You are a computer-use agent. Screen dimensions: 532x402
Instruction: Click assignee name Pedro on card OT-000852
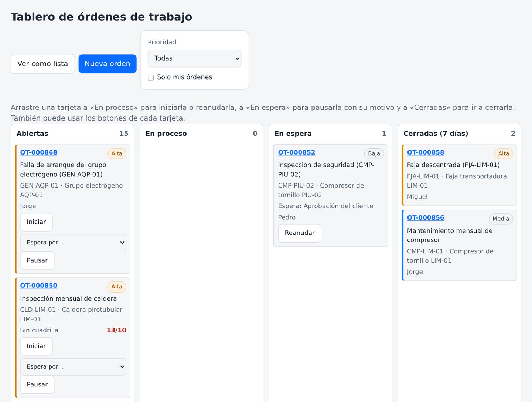point(287,217)
